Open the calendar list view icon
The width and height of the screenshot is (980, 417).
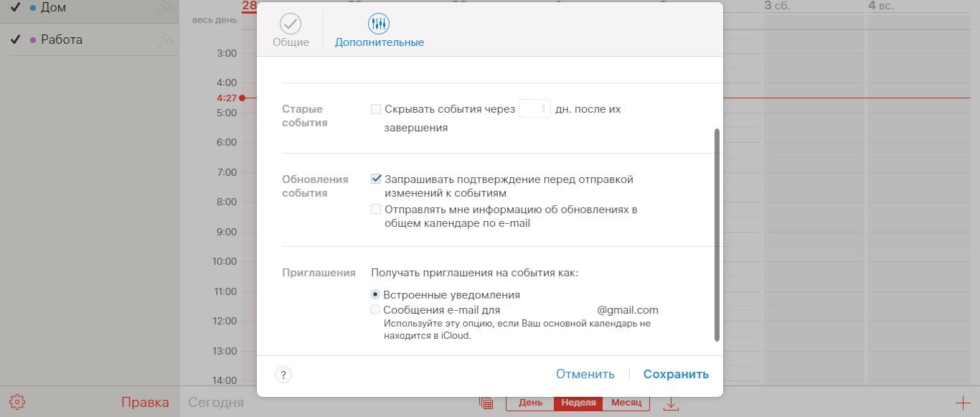[x=486, y=403]
